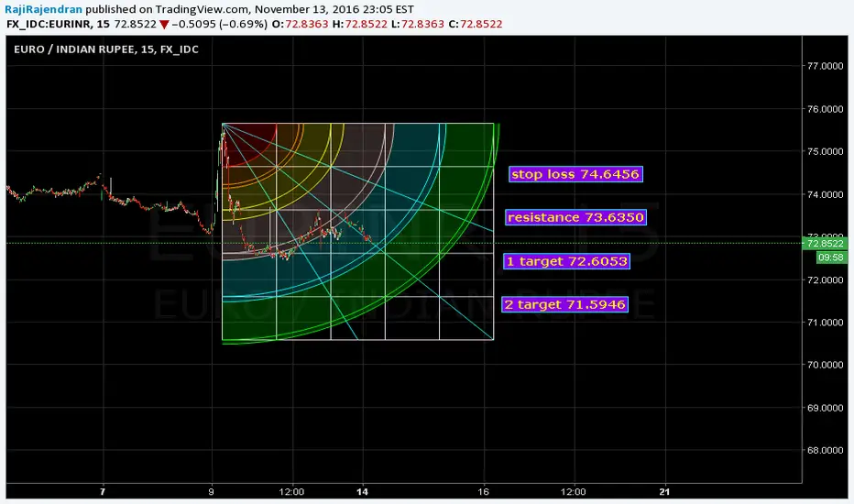This screenshot has height=504, width=854.
Task: Click the date label 14 on time axis
Action: point(362,492)
